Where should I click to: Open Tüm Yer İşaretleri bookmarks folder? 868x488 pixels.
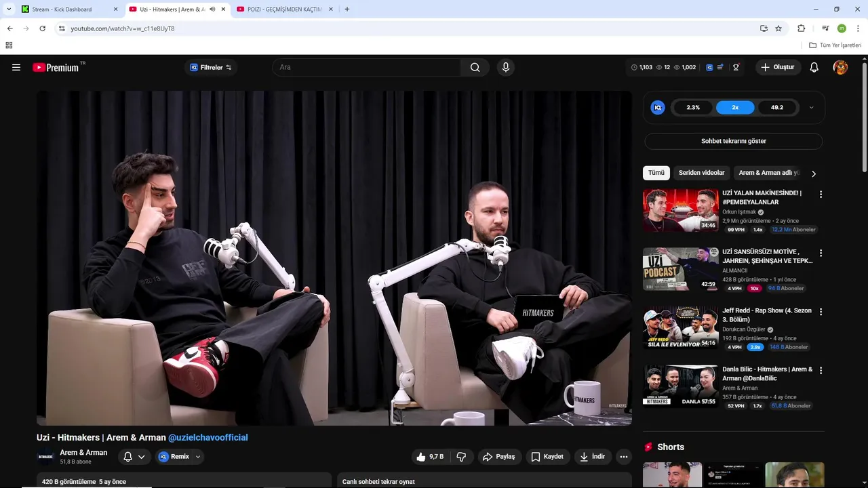pos(835,45)
